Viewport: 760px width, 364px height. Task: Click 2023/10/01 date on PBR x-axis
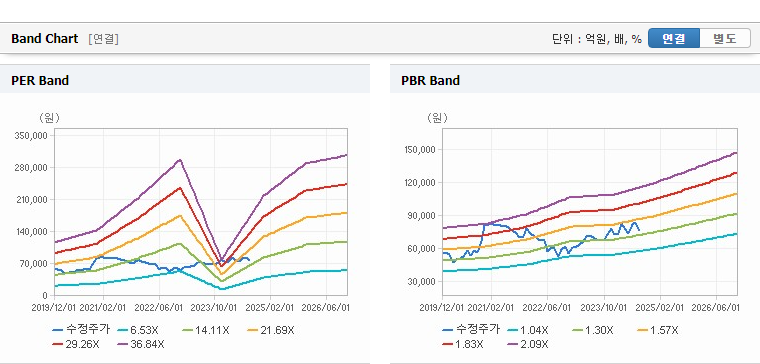click(604, 308)
